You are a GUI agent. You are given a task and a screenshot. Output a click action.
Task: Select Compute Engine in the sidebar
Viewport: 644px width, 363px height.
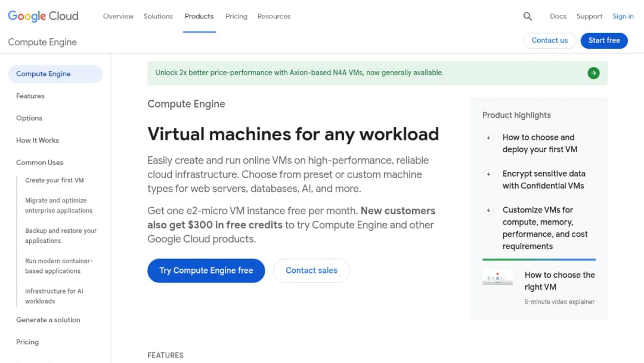coord(55,74)
